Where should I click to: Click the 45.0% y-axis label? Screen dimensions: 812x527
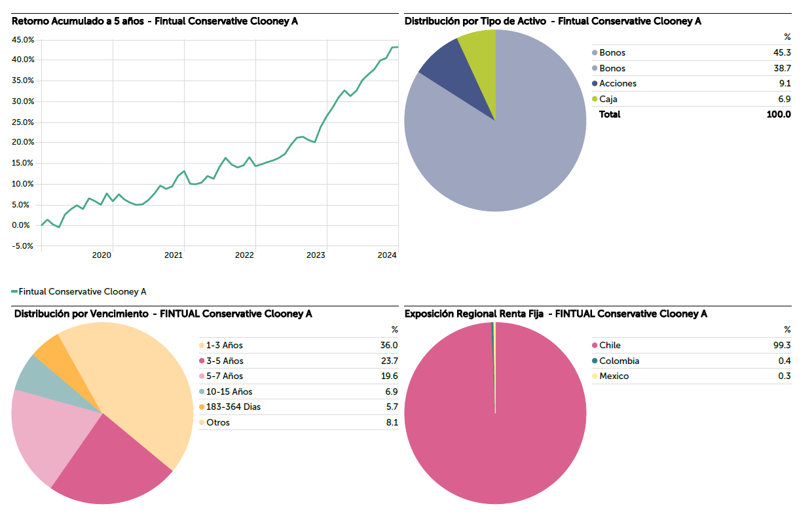[23, 40]
